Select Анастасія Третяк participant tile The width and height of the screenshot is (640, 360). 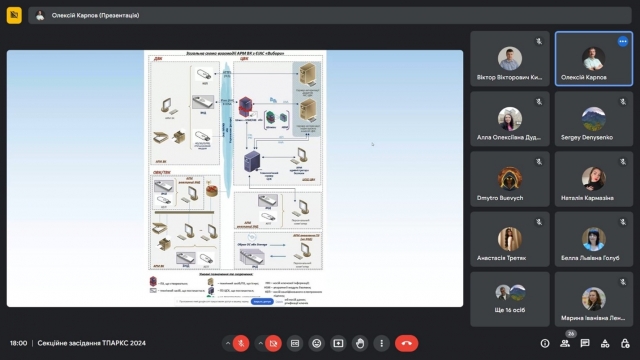(x=510, y=239)
